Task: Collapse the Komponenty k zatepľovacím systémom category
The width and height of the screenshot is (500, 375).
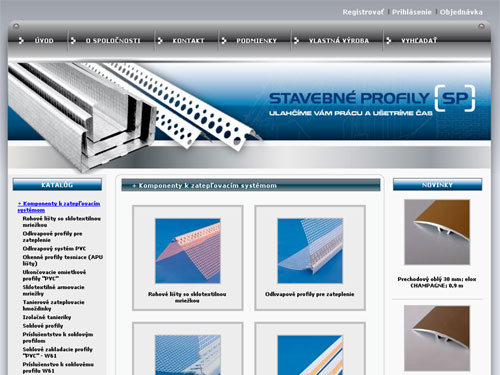Action: point(59,207)
